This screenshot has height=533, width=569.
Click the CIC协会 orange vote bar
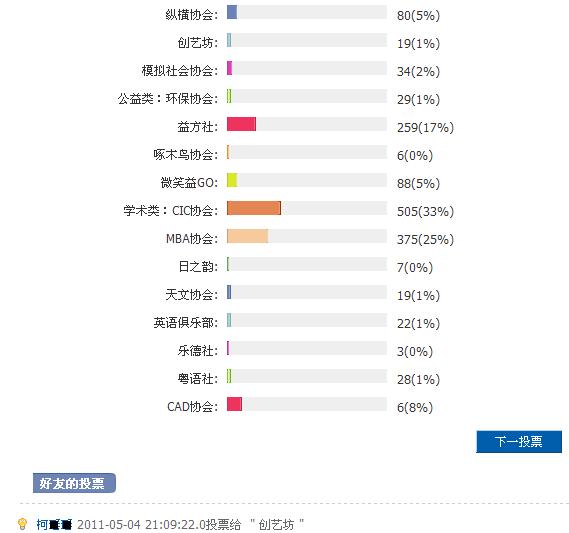point(254,208)
